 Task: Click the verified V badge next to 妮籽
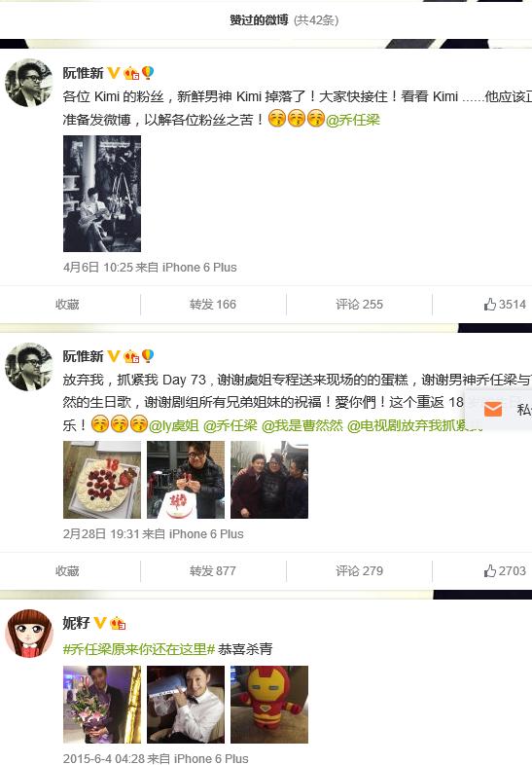coord(100,623)
